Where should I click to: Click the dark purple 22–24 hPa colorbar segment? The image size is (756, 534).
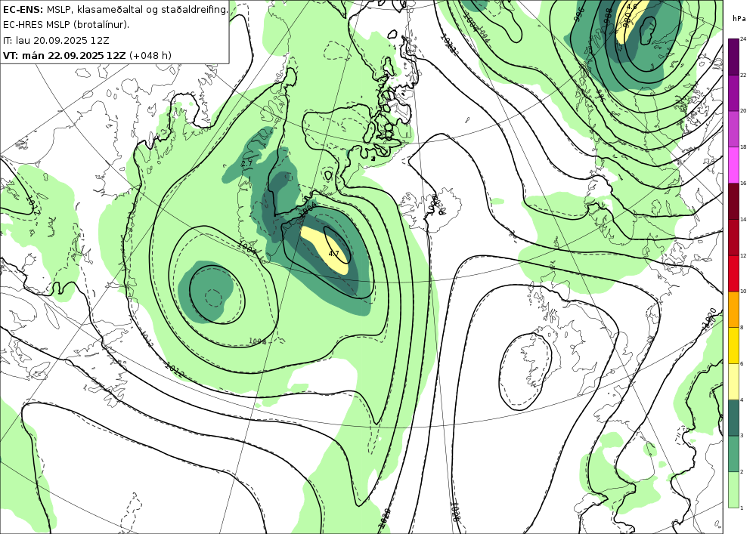pyautogui.click(x=733, y=57)
